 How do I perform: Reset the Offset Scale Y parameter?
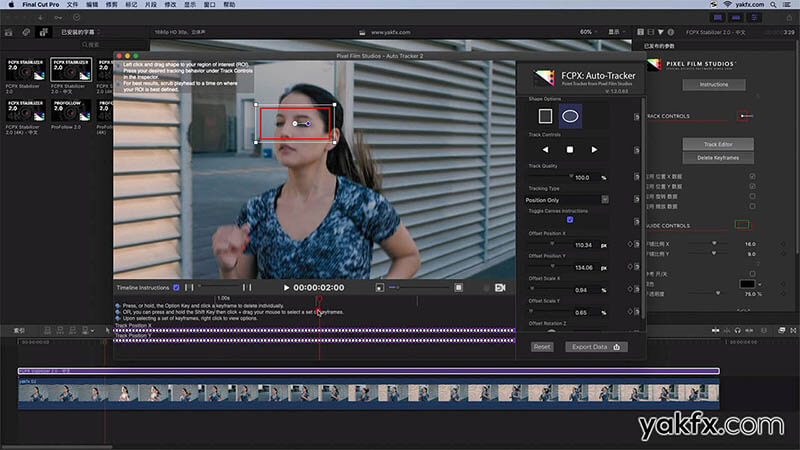pos(637,311)
